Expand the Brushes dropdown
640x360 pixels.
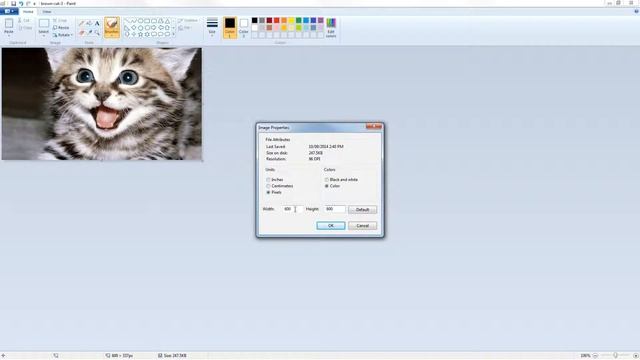tap(112, 36)
